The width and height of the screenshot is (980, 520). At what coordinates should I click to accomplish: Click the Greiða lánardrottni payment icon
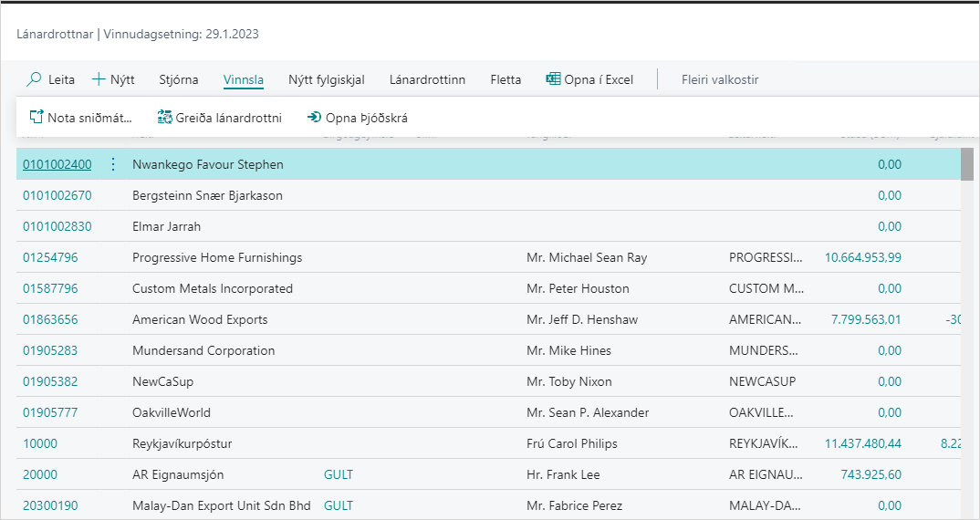pos(164,117)
